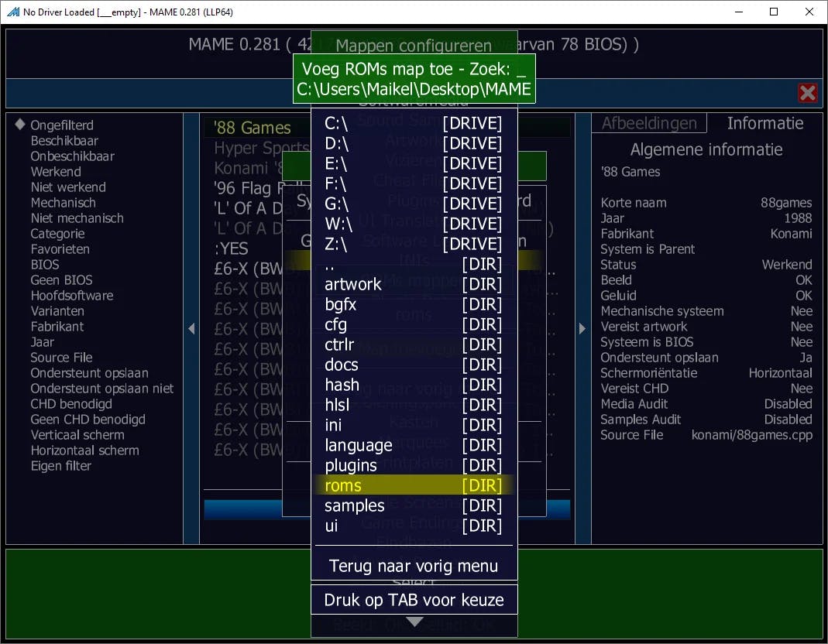Click Druk op TAB voor keuze
Image resolution: width=828 pixels, height=644 pixels.
click(414, 600)
